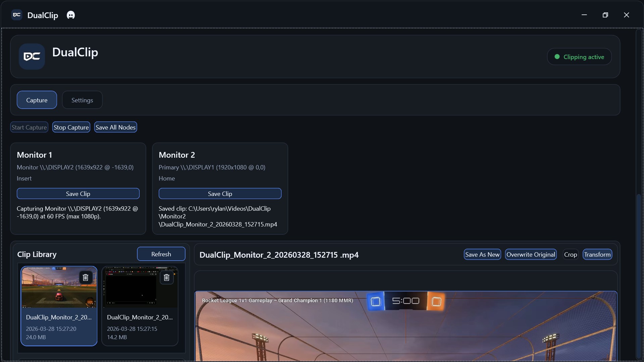This screenshot has height=362, width=644.
Task: Delete the 15:27:15 clip via trash icon
Action: pos(166,277)
